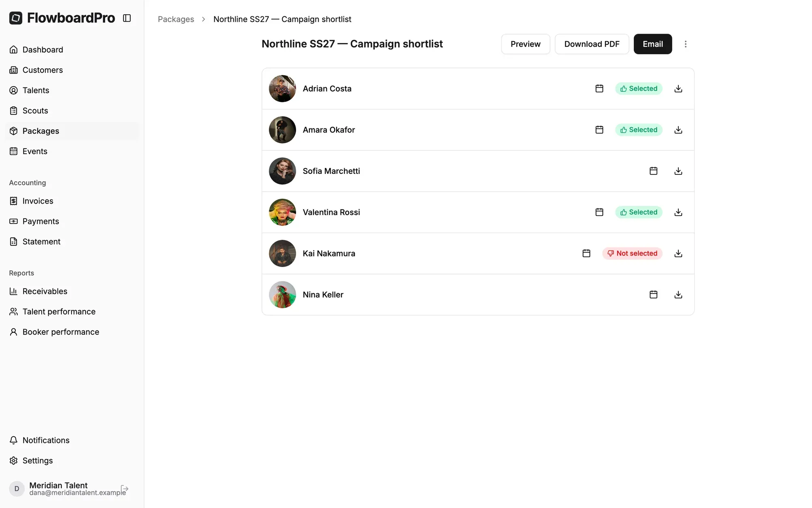Image resolution: width=812 pixels, height=508 pixels.
Task: Click the log out icon beside Meridian Talent
Action: click(125, 488)
